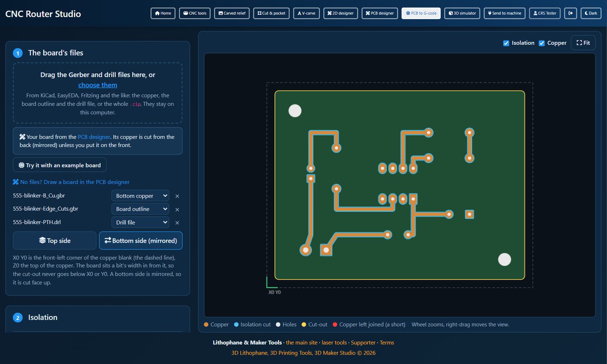
Task: Try it with an example board
Action: (60, 165)
